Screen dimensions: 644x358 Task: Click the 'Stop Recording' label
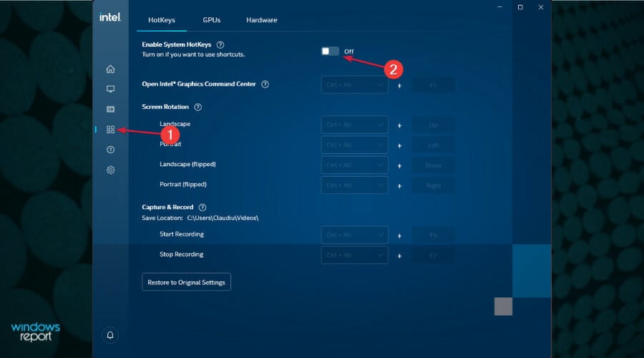[182, 254]
